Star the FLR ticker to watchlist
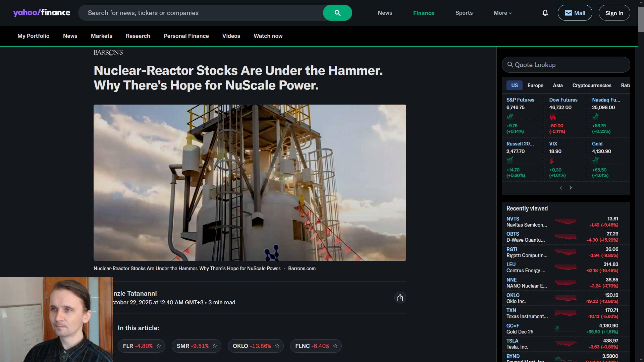644x362 pixels. click(x=159, y=346)
